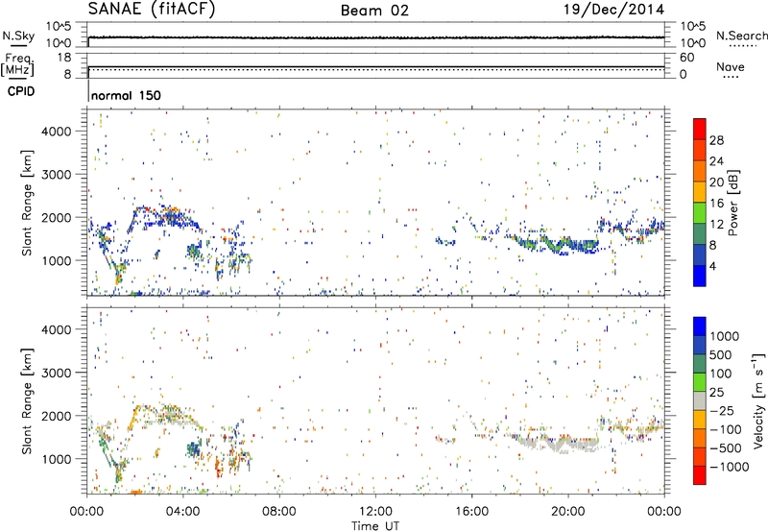Click the grey segment of Velocity colorbar

point(700,400)
